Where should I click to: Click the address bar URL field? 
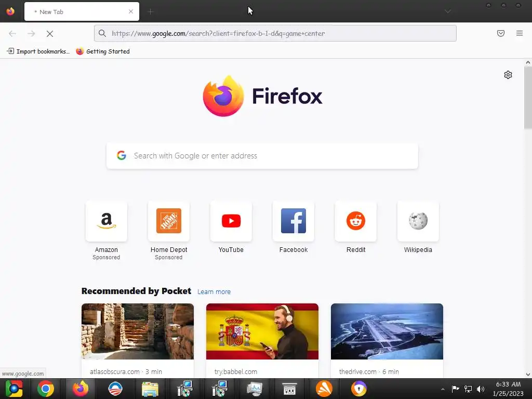click(275, 33)
